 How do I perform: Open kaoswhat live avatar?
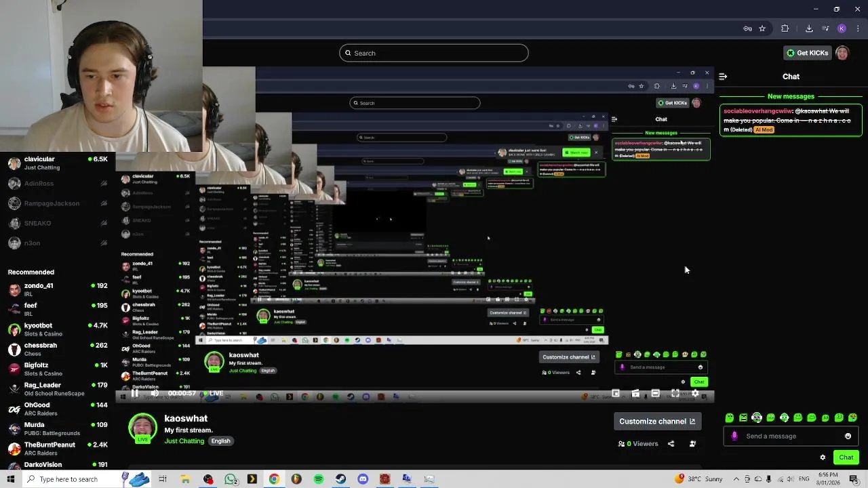(142, 428)
